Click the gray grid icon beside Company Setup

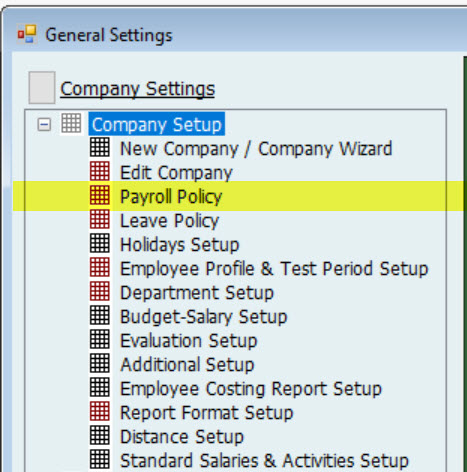pyautogui.click(x=71, y=123)
